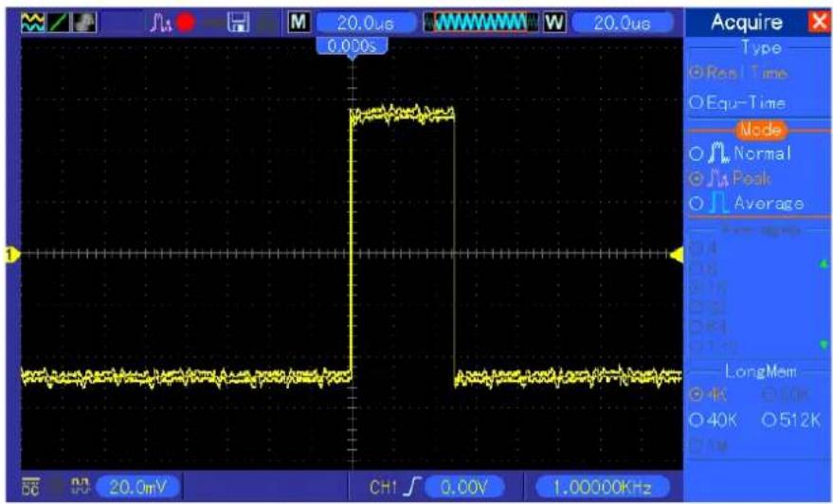Select Peak acquisition mode
This screenshot has height=504, width=833.
click(730, 178)
